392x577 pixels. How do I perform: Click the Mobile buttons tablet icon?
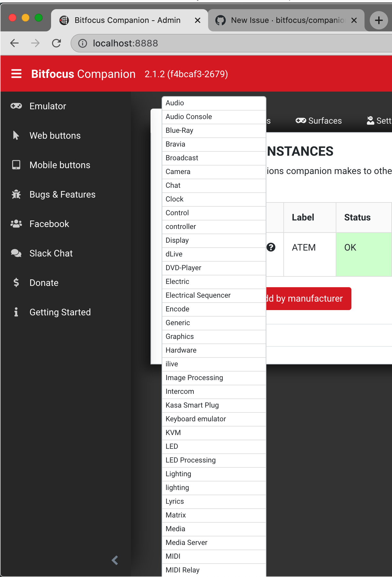coord(16,165)
